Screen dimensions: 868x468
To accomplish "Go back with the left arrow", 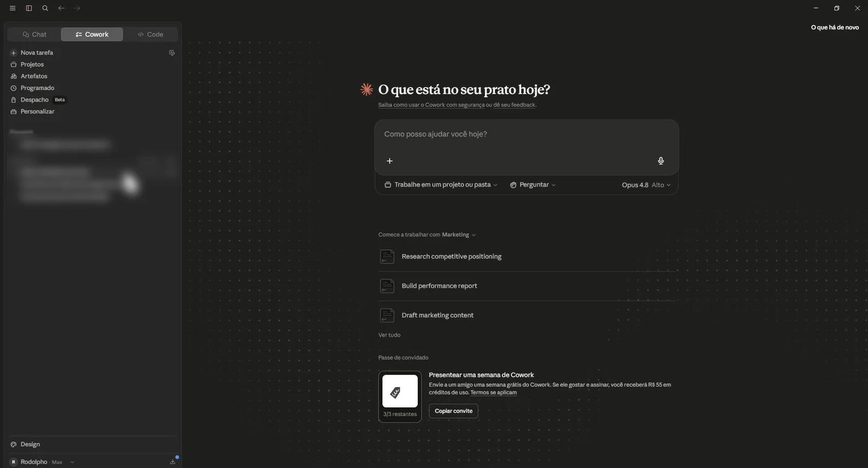I will [x=61, y=8].
